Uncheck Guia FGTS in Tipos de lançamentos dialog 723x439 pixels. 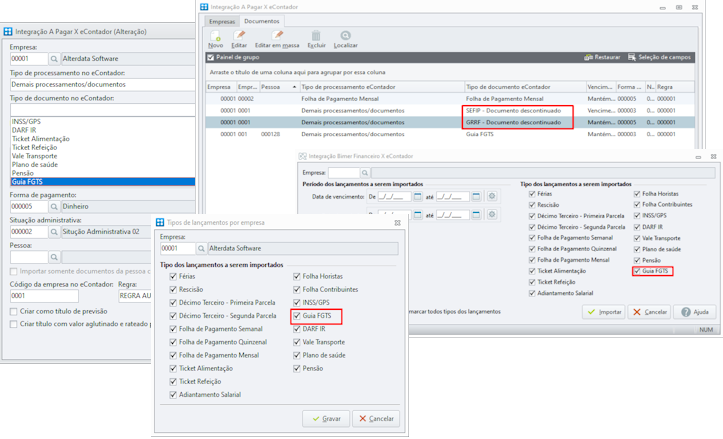pyautogui.click(x=297, y=316)
